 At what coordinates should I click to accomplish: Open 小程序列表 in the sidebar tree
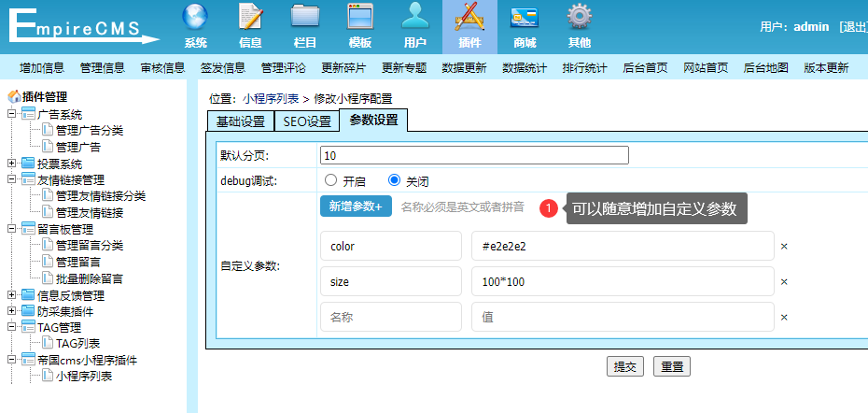click(84, 377)
